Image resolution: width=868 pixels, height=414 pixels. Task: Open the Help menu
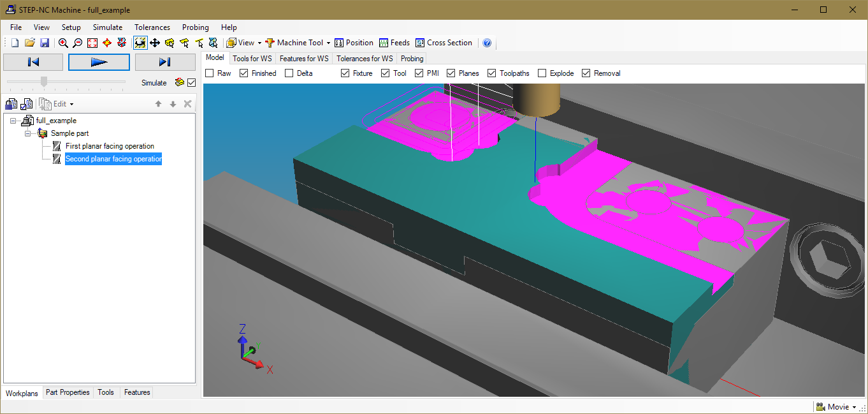pyautogui.click(x=229, y=27)
